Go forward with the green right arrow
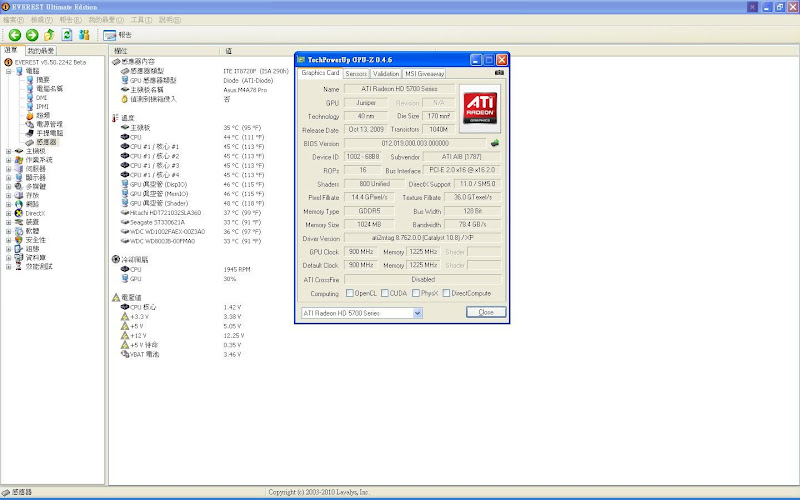Image resolution: width=800 pixels, height=500 pixels. pyautogui.click(x=32, y=35)
